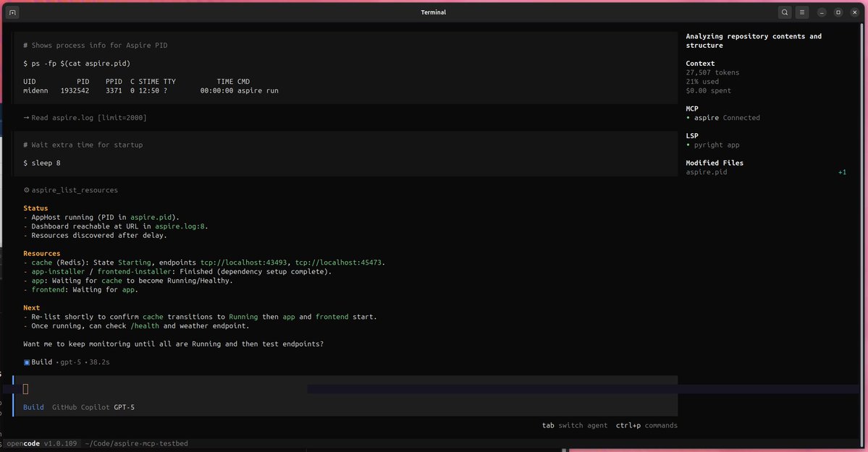Click the orange prompt indicator in the input box
868x452 pixels.
[25, 388]
